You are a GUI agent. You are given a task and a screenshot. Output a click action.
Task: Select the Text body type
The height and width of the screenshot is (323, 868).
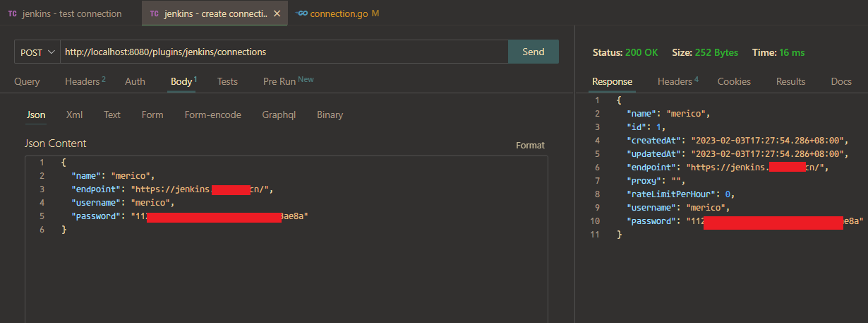pos(112,114)
